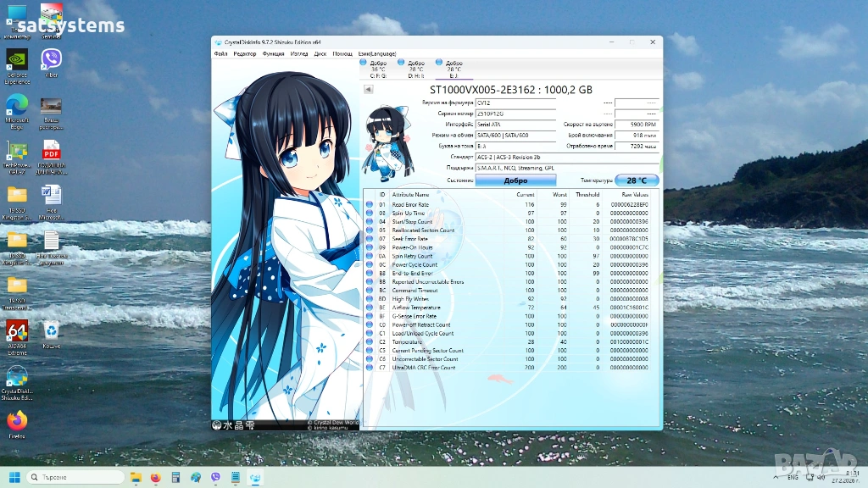Click the Windows Start button
The width and height of the screenshot is (868, 488).
14,478
